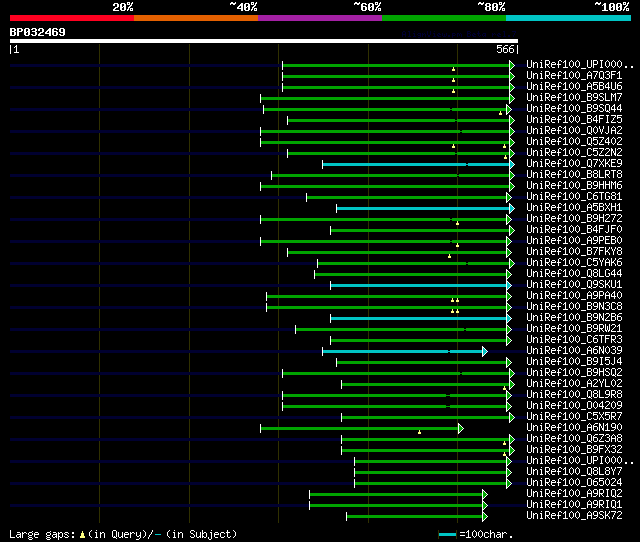640x542 pixels.
Task: Select the UniRef100_B9HHM6 label
Action: pos(574,186)
